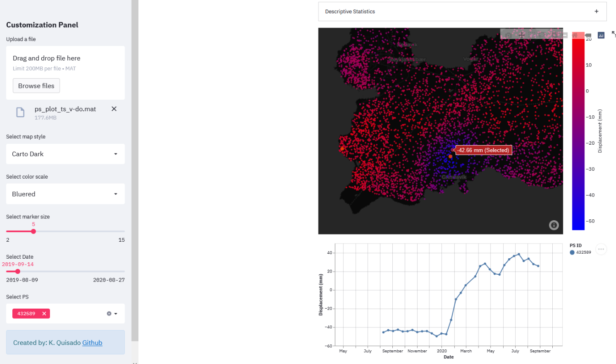The height and width of the screenshot is (364, 616).
Task: Open the Carto Dark map style dropdown
Action: [65, 154]
